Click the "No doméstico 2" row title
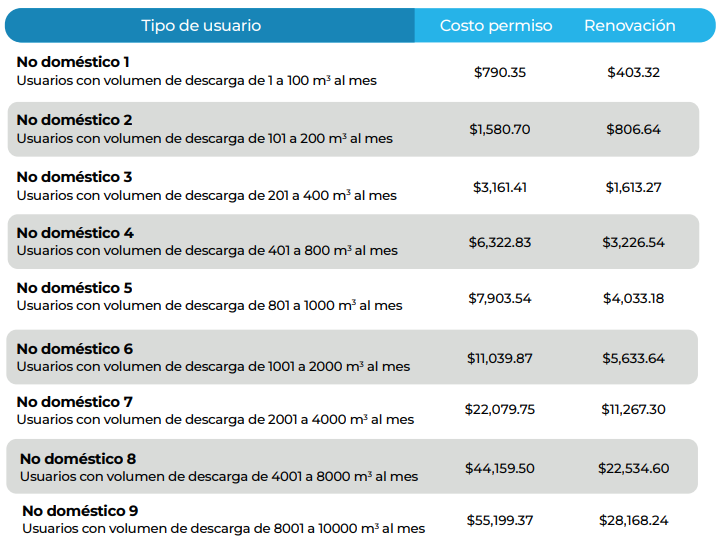Image resolution: width=720 pixels, height=552 pixels. coord(74,120)
